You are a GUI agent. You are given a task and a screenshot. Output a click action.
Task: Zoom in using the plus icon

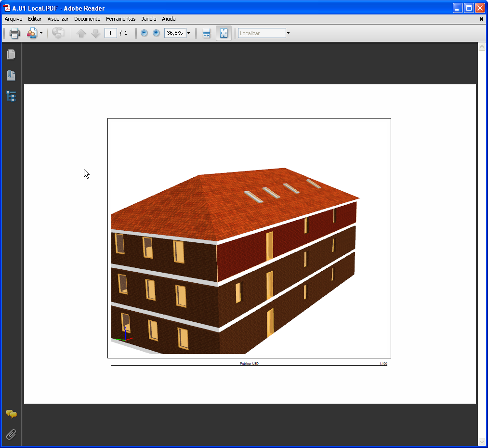156,33
